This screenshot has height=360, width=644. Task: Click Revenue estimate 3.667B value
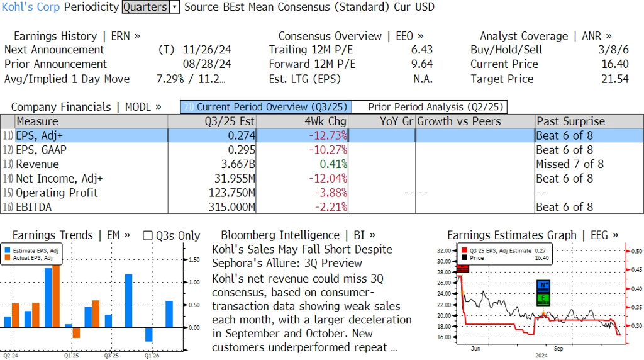coord(238,164)
